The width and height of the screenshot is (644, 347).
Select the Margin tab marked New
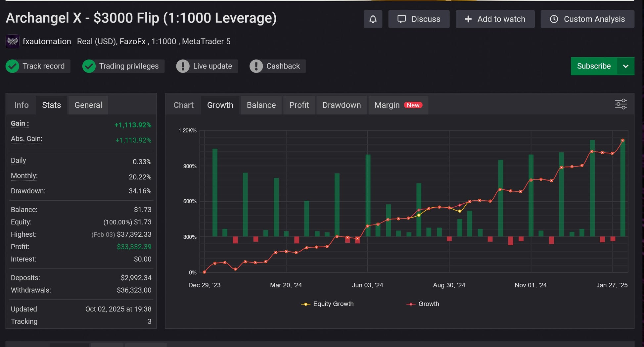398,105
